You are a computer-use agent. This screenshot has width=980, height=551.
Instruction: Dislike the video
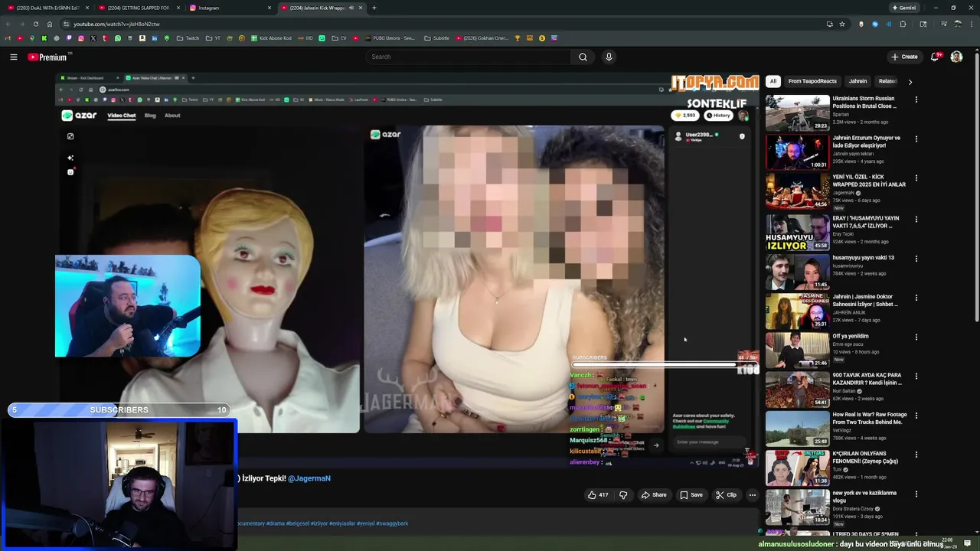point(622,495)
